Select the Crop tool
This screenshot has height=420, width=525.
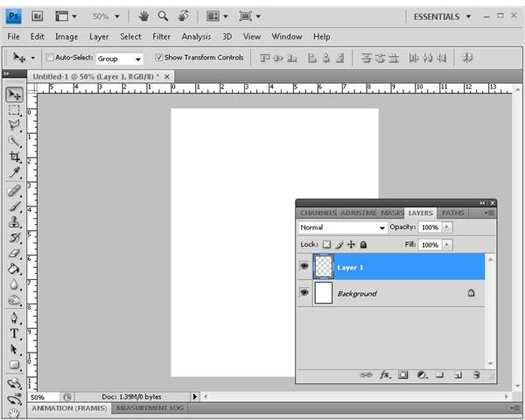pos(14,157)
